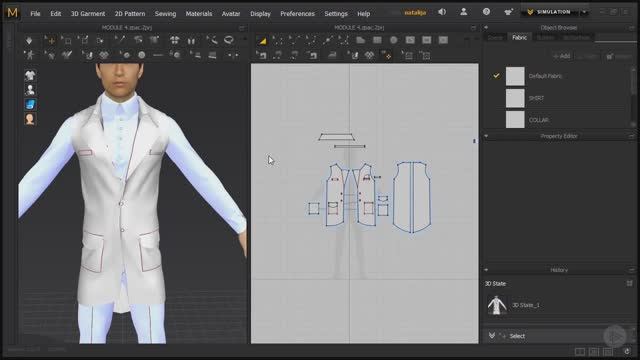Open the Settings menu

tap(336, 13)
